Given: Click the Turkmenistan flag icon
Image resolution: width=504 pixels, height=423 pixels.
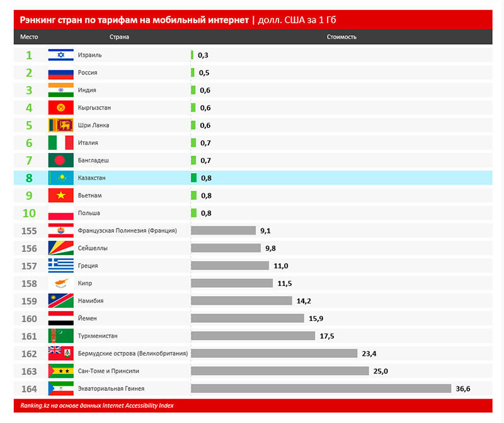Looking at the screenshot, I should [x=61, y=336].
